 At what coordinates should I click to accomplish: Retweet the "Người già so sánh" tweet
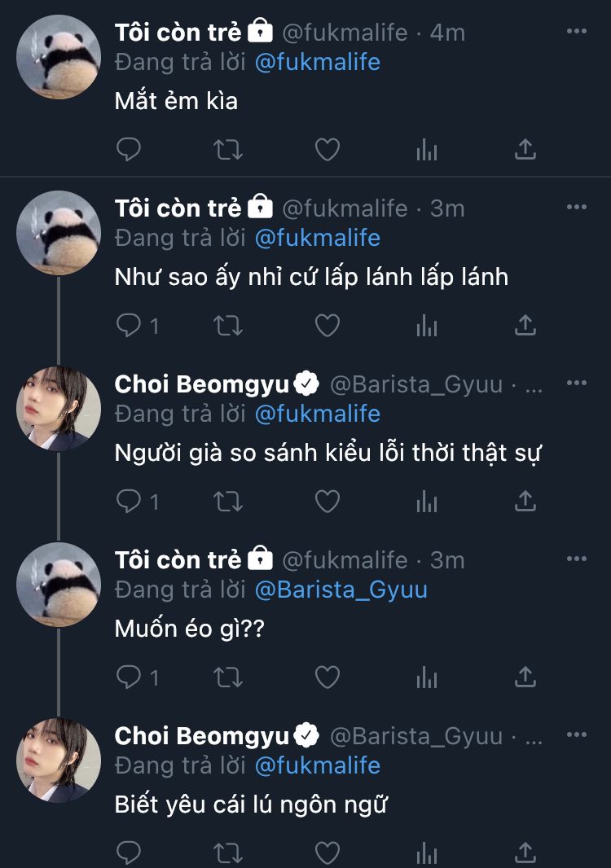tap(228, 502)
